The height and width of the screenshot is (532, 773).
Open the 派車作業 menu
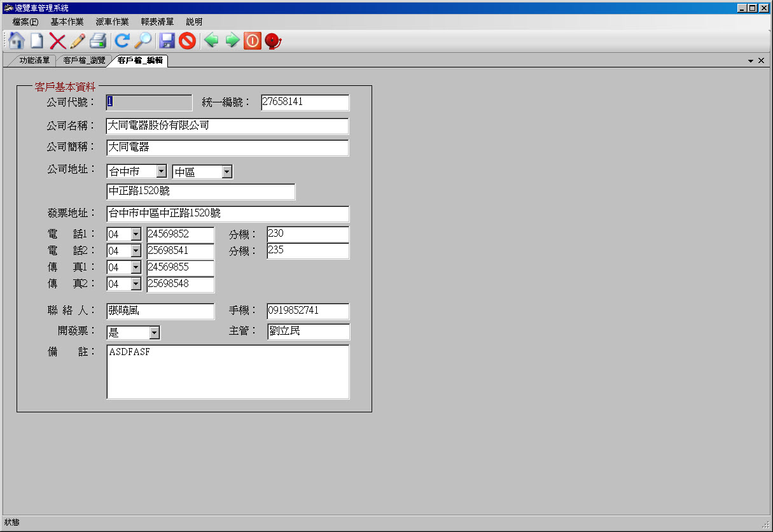pos(112,22)
